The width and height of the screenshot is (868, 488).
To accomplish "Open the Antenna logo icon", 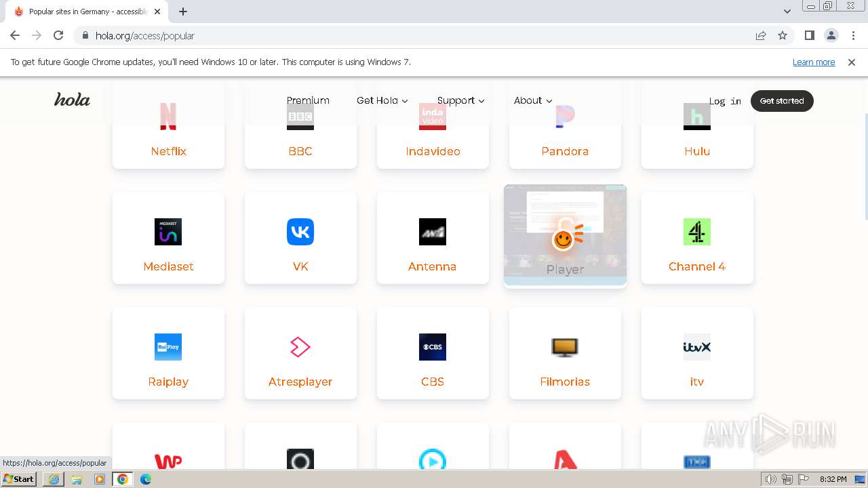I will 433,232.
